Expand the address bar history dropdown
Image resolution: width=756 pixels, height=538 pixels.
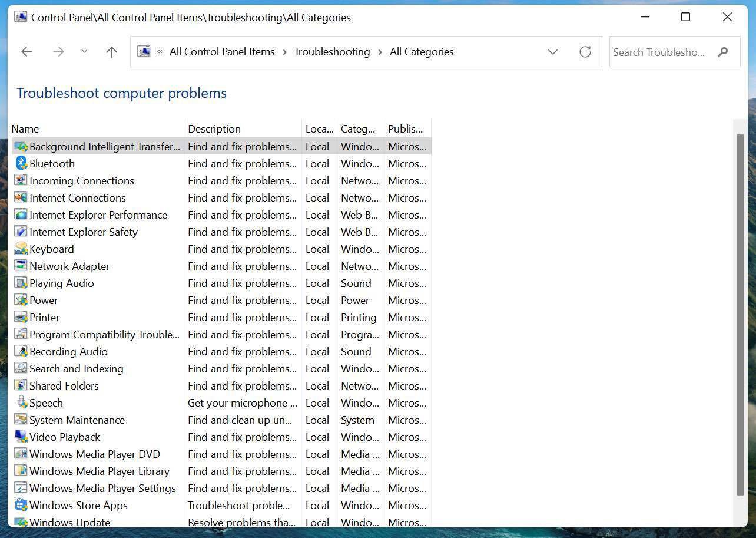pos(552,52)
